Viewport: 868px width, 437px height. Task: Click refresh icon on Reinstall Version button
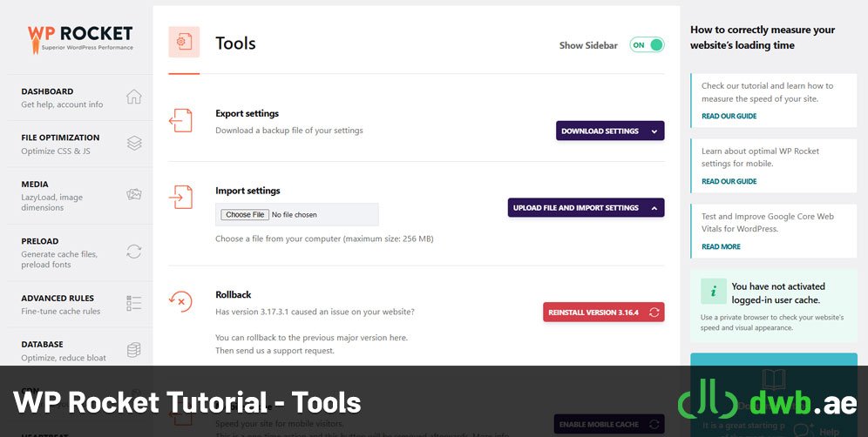(x=654, y=313)
